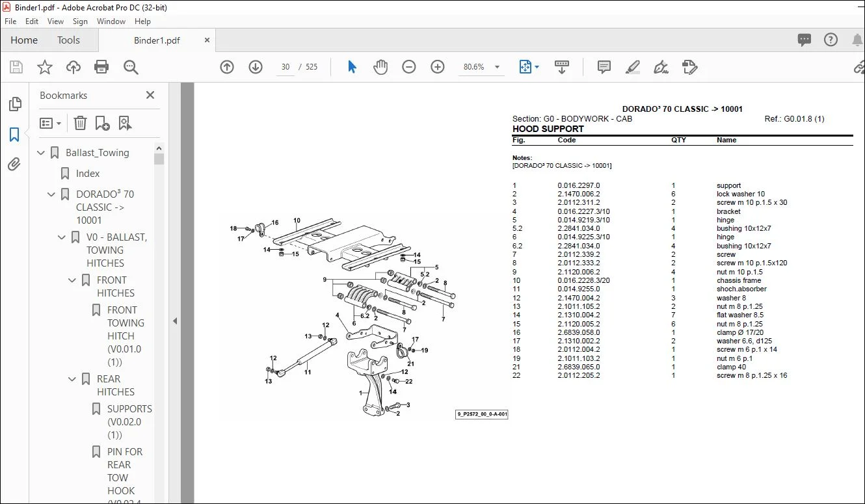Viewport: 865px width, 504px height.
Task: Open the Find text magnifier tool
Action: [x=131, y=67]
